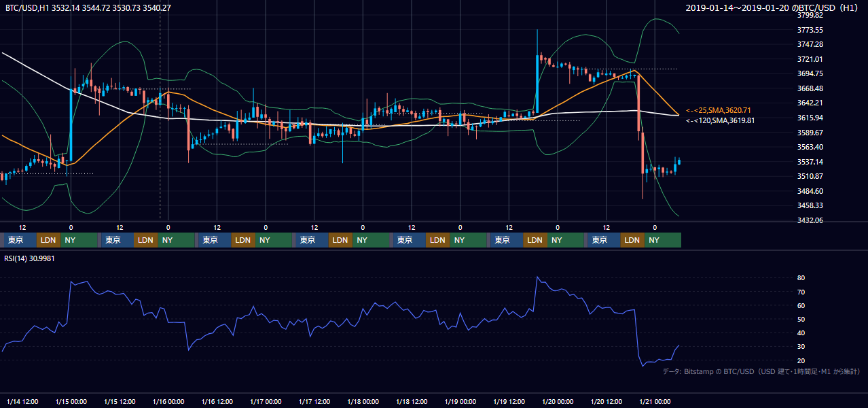
Task: Select the 2019-01-14～2019-01-20 date range title
Action: [x=773, y=8]
